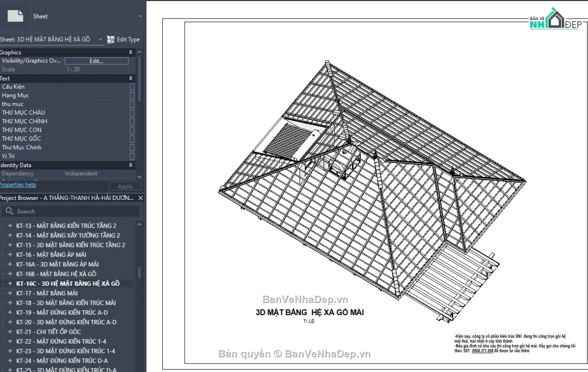Expand the KT-17 sheet node

10,293
